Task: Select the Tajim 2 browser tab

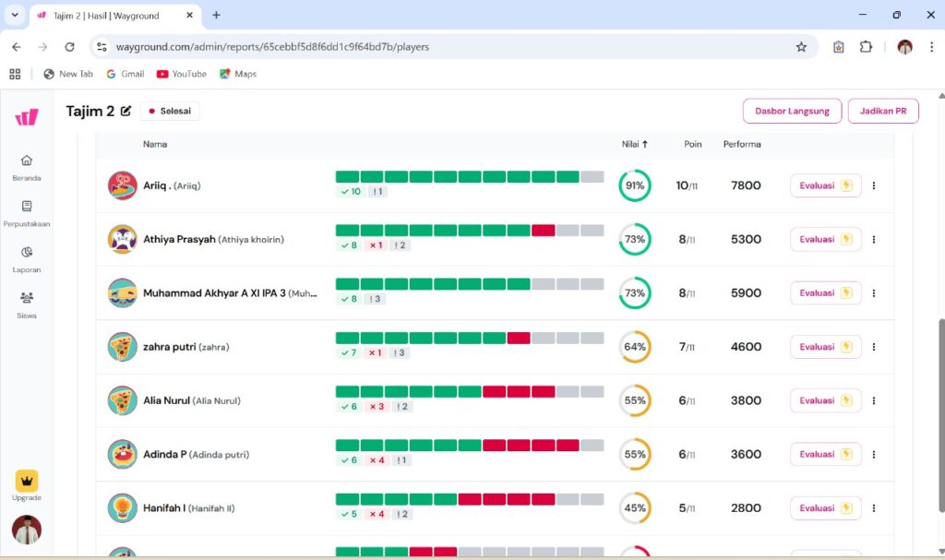Action: coord(106,16)
